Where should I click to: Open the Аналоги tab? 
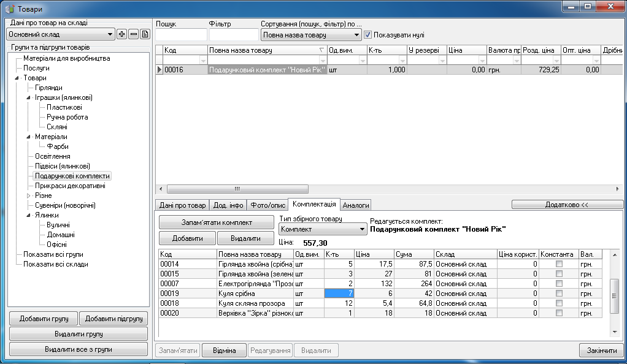[356, 205]
